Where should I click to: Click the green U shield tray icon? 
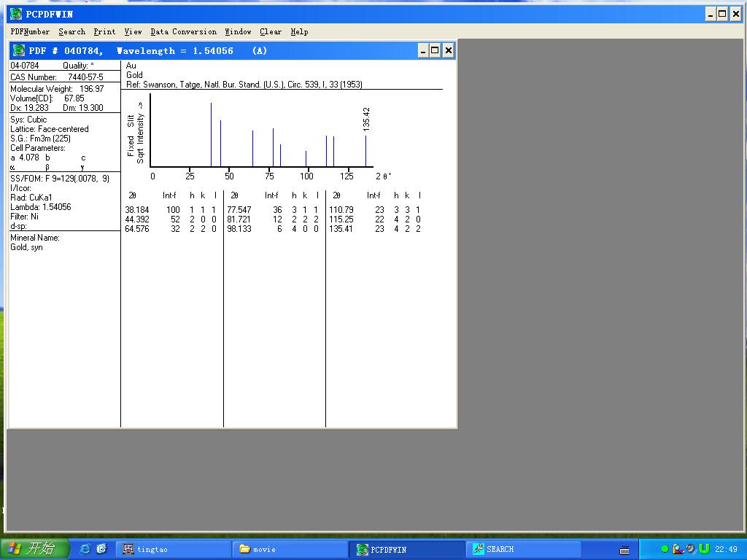704,549
